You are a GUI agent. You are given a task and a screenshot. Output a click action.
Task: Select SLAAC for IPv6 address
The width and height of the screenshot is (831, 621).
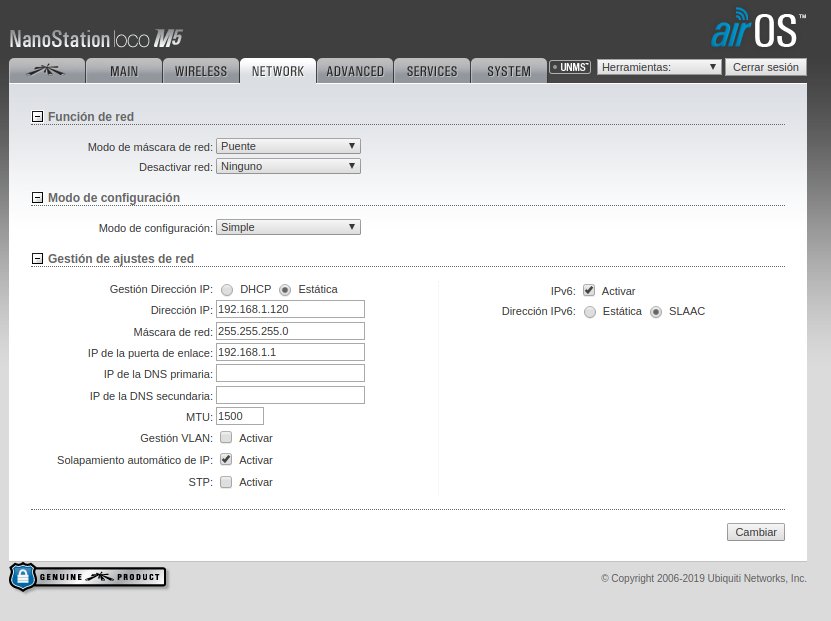(656, 312)
